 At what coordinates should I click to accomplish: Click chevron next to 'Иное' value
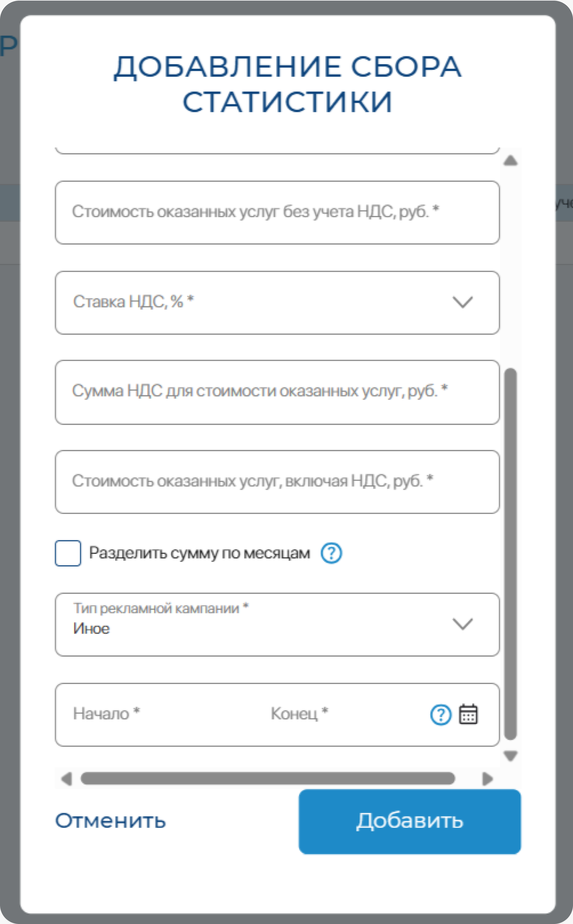coord(462,624)
